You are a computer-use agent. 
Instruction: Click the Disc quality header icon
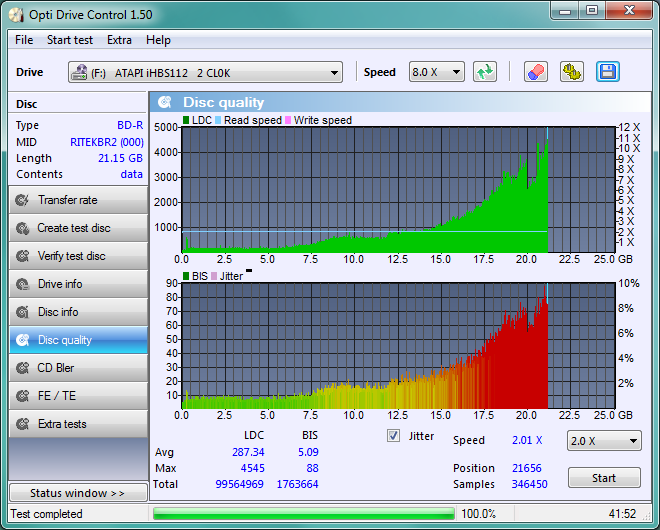pyautogui.click(x=165, y=102)
